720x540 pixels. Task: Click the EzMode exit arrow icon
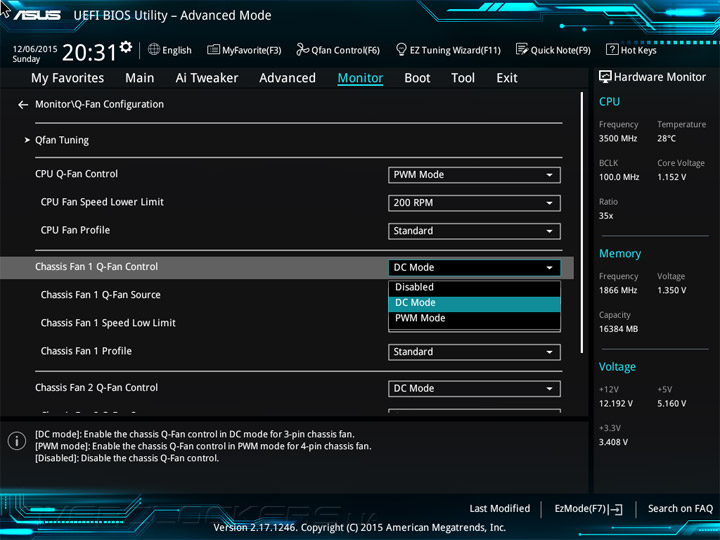click(x=617, y=509)
